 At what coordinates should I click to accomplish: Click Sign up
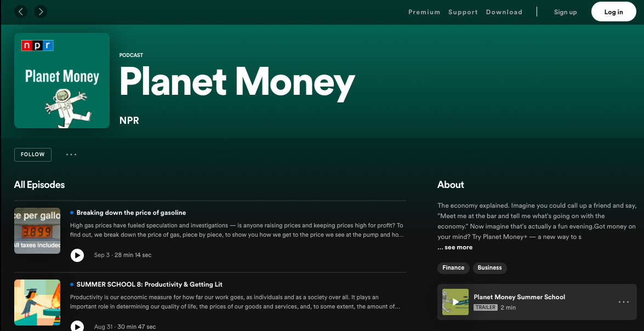565,12
